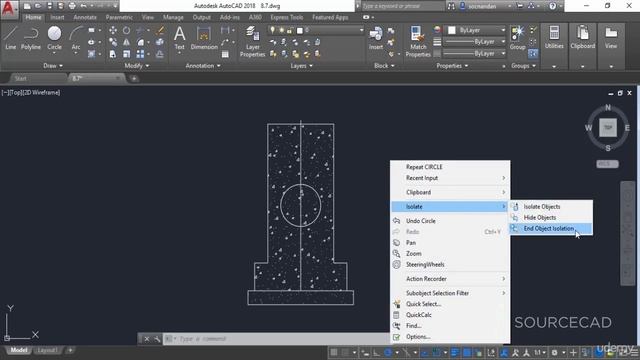Viewport: 640px width, 360px height.
Task: Switch to the Output ribbon tab
Action: [x=202, y=17]
